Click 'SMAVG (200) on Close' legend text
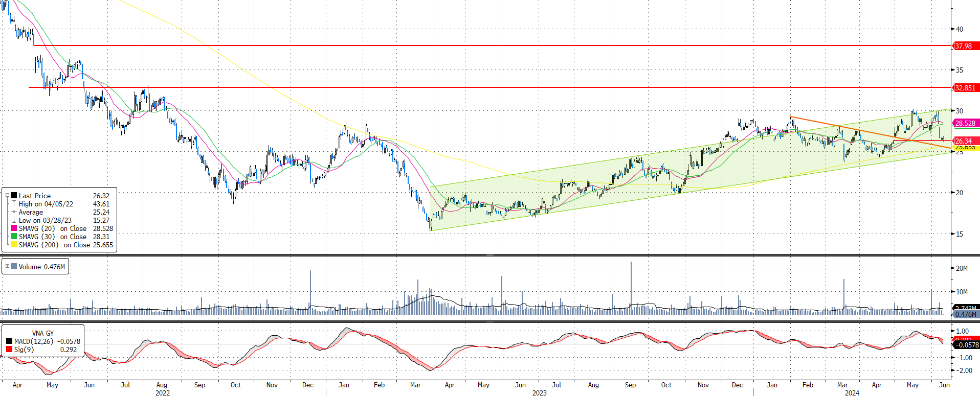This screenshot has height=396, width=980. (x=54, y=245)
